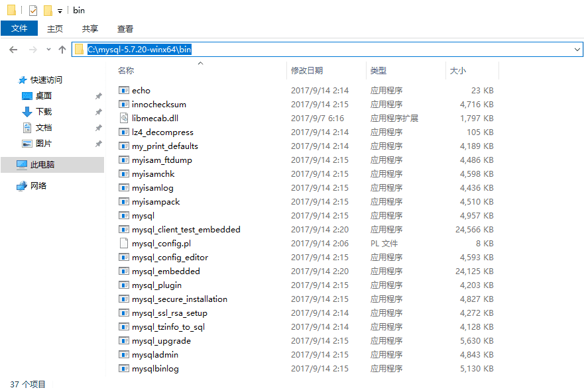This screenshot has width=584, height=392.
Task: Select the mysql_upgrade file name
Action: click(x=161, y=340)
